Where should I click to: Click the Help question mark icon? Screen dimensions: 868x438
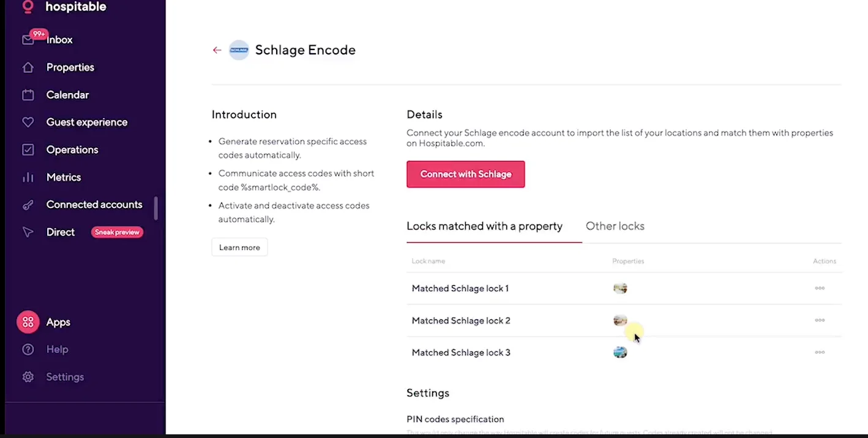click(28, 349)
